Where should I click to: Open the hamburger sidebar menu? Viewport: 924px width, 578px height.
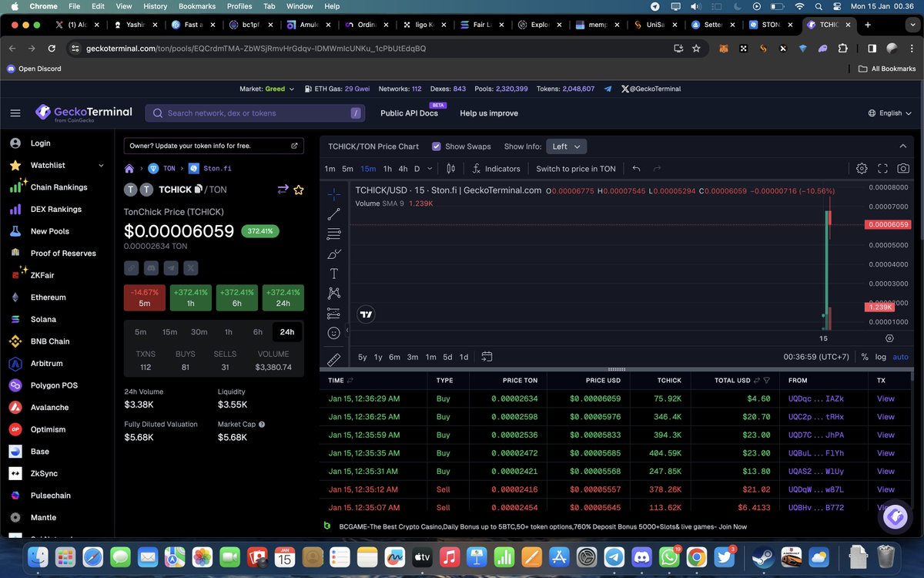(x=15, y=113)
